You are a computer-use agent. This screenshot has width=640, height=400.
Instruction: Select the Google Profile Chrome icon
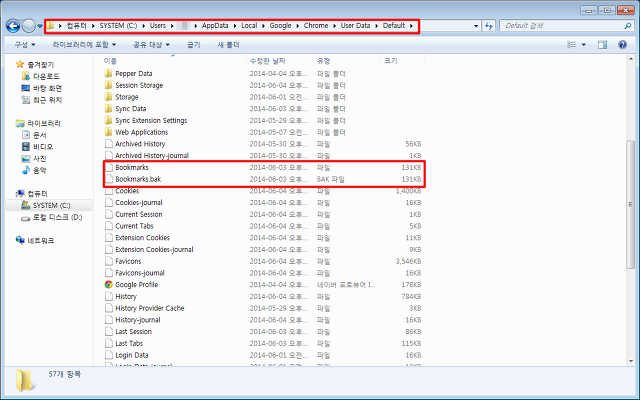109,284
